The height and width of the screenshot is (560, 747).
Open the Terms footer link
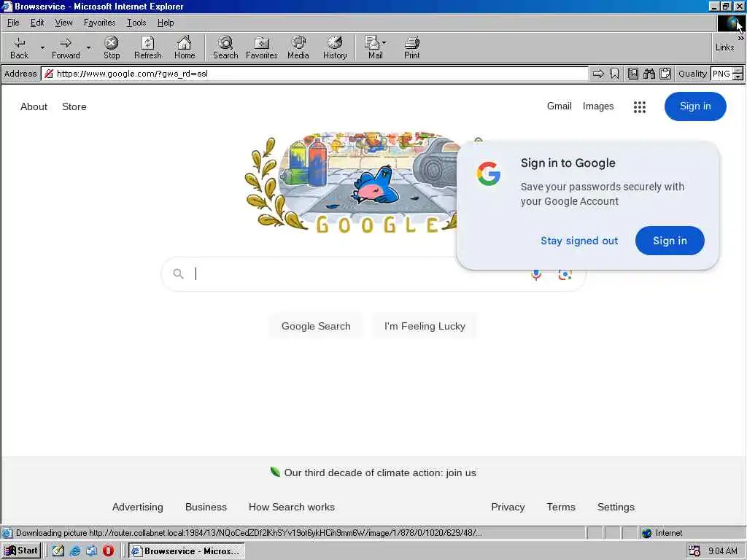pos(561,507)
